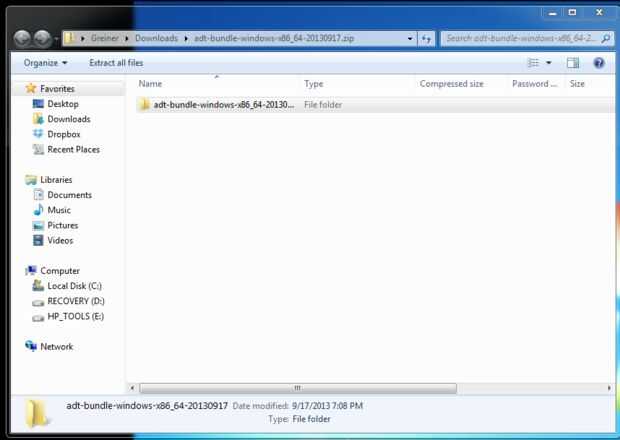This screenshot has height=440, width=620.
Task: Sort by the Name column header
Action: (150, 84)
